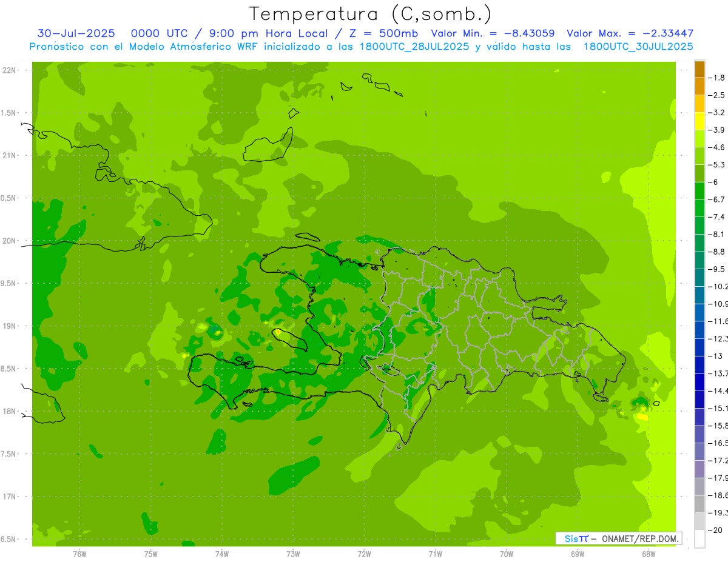
Task: Click the '-1.8' legend value
Action: [x=718, y=78]
